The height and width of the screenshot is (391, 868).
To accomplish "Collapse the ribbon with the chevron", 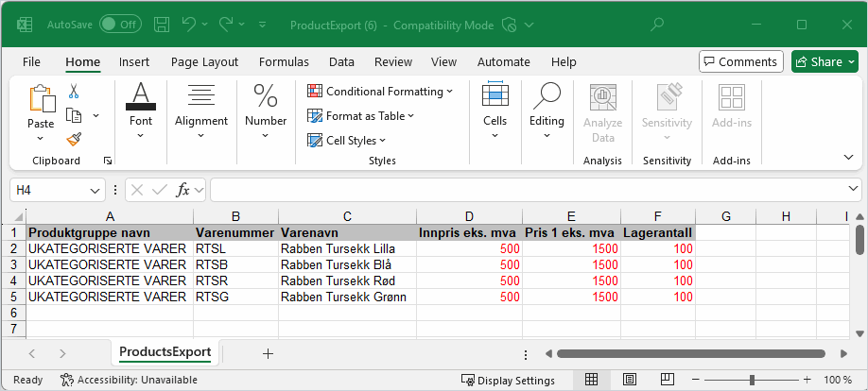I will (x=848, y=157).
